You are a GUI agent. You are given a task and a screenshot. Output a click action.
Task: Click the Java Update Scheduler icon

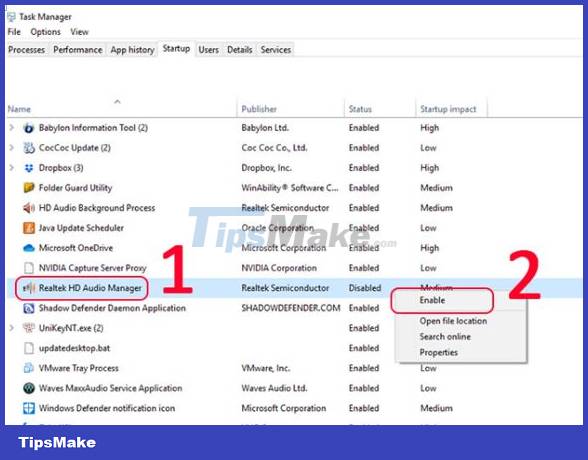[x=29, y=228]
